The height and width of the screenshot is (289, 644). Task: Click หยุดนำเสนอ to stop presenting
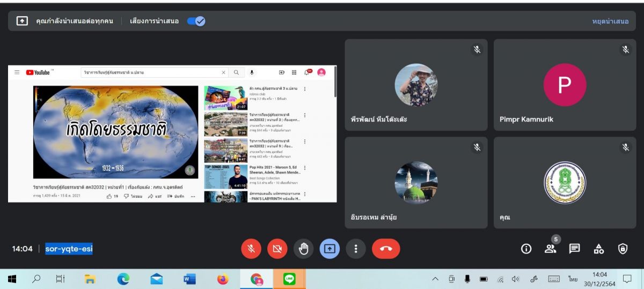pos(610,21)
